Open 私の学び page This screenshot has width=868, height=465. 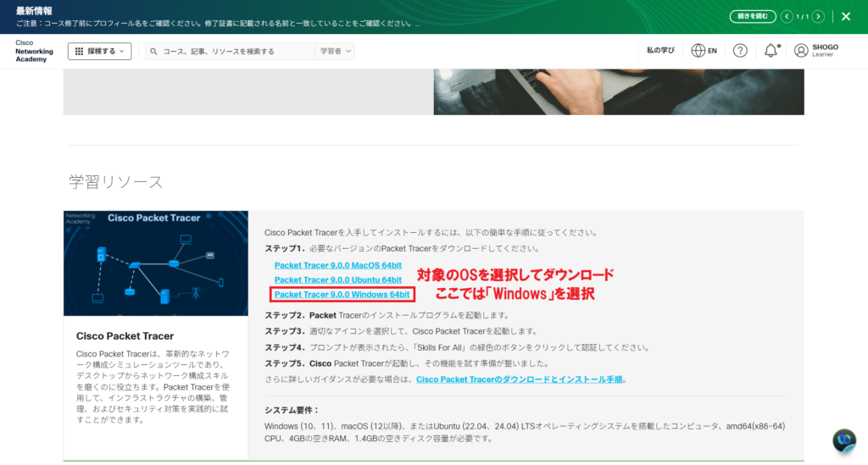click(659, 50)
